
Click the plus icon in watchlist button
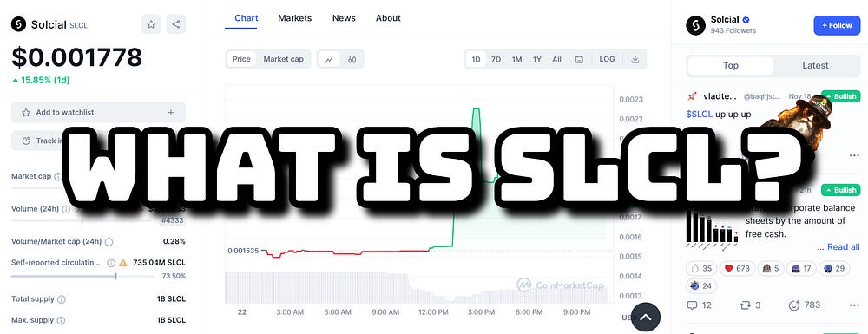(170, 112)
